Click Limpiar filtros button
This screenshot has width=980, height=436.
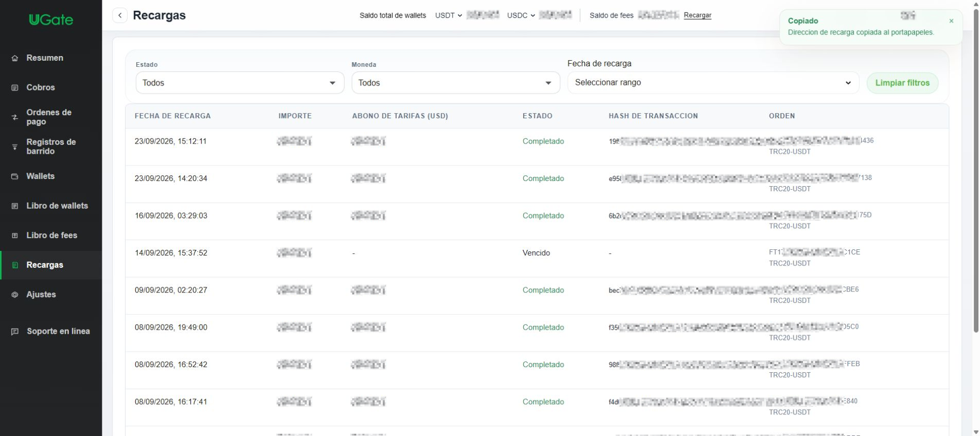[x=902, y=83]
